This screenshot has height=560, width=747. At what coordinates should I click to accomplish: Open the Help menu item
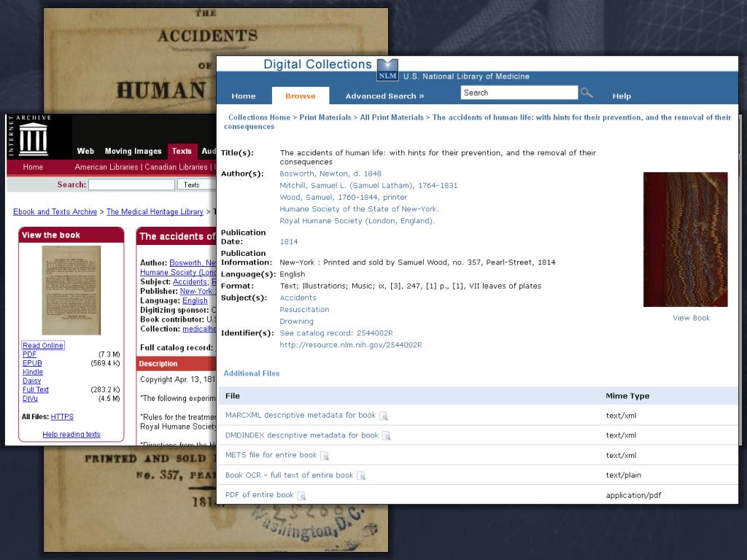click(622, 96)
